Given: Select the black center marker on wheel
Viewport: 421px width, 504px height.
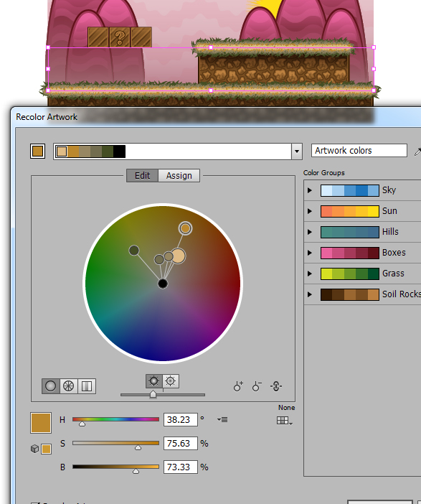Looking at the screenshot, I should [x=163, y=284].
